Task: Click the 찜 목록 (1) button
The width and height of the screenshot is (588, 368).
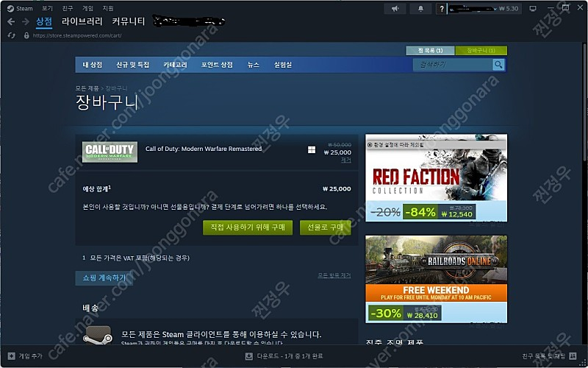Action: [x=430, y=50]
